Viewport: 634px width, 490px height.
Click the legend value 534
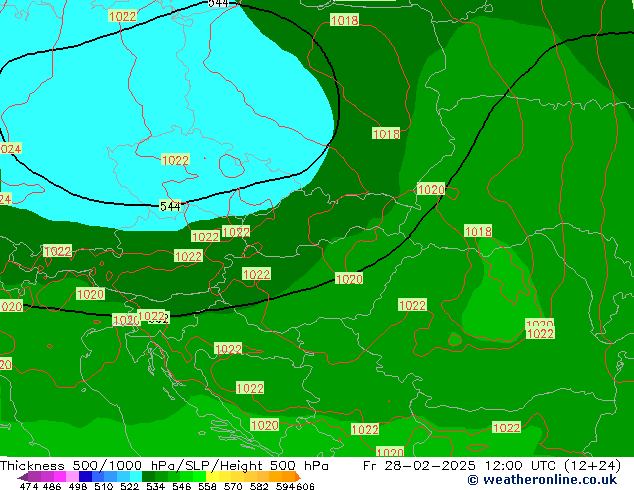[155, 486]
